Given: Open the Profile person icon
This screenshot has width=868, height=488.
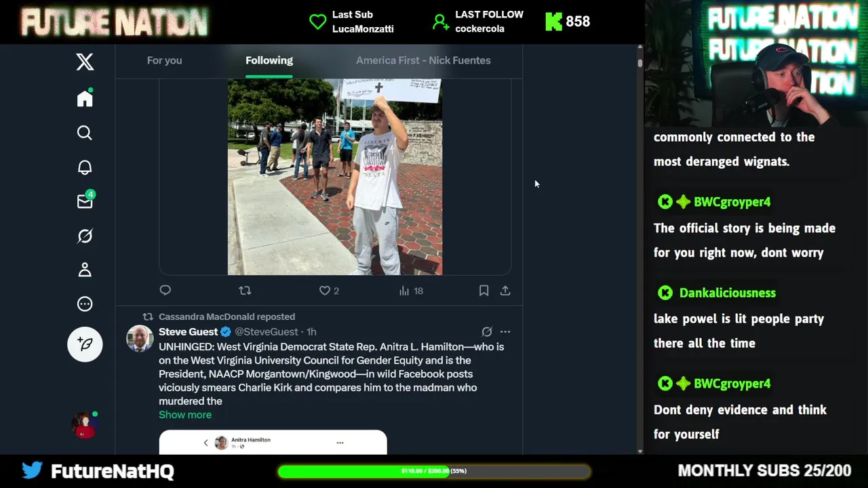Looking at the screenshot, I should click(85, 270).
